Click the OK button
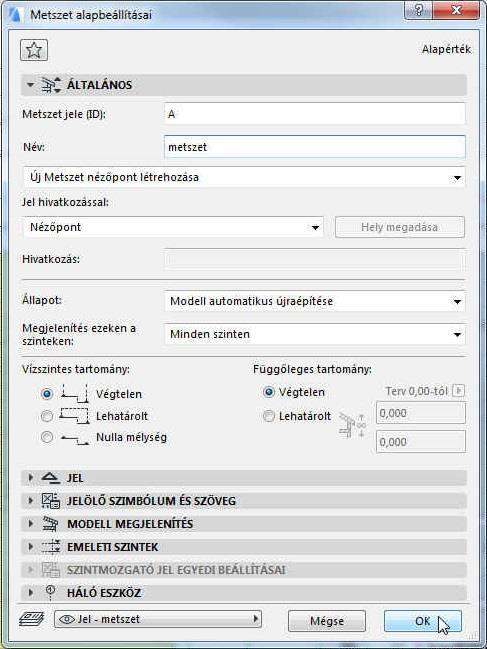This screenshot has height=649, width=487. click(422, 621)
